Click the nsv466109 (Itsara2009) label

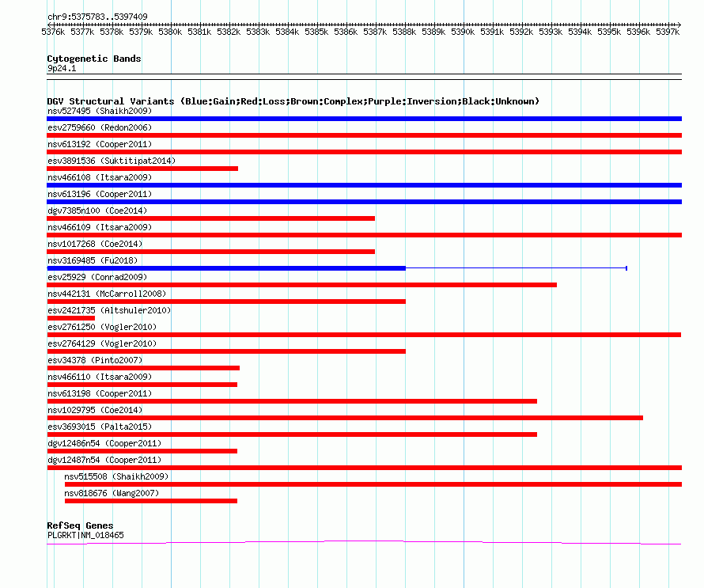pyautogui.click(x=100, y=227)
